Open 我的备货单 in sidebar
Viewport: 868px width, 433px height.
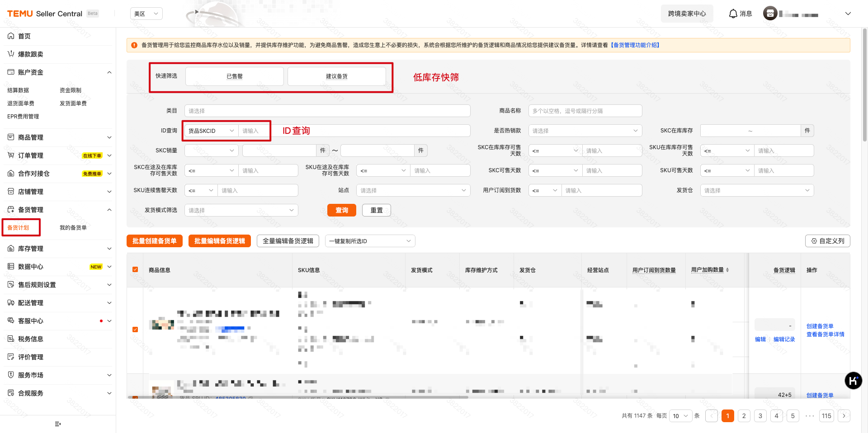click(73, 228)
